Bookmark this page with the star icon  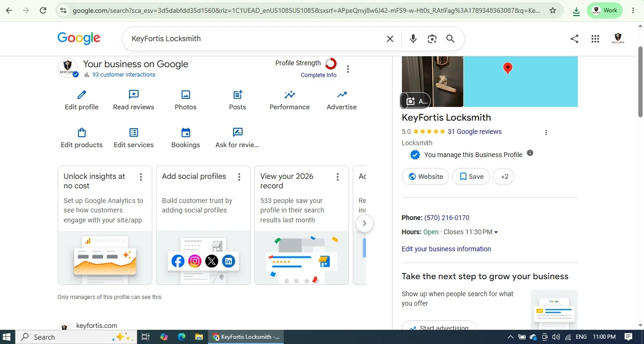click(553, 10)
